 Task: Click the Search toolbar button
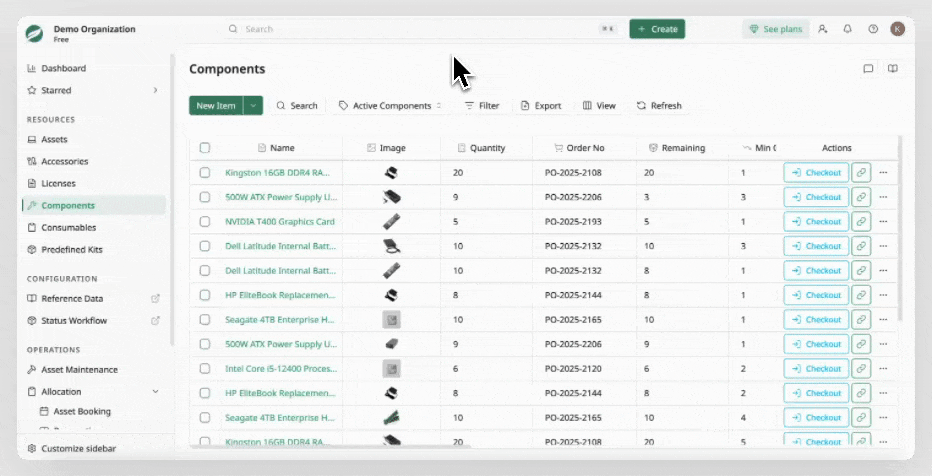(297, 105)
